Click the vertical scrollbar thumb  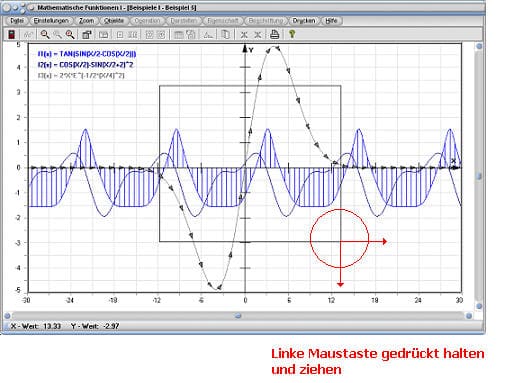(x=479, y=176)
